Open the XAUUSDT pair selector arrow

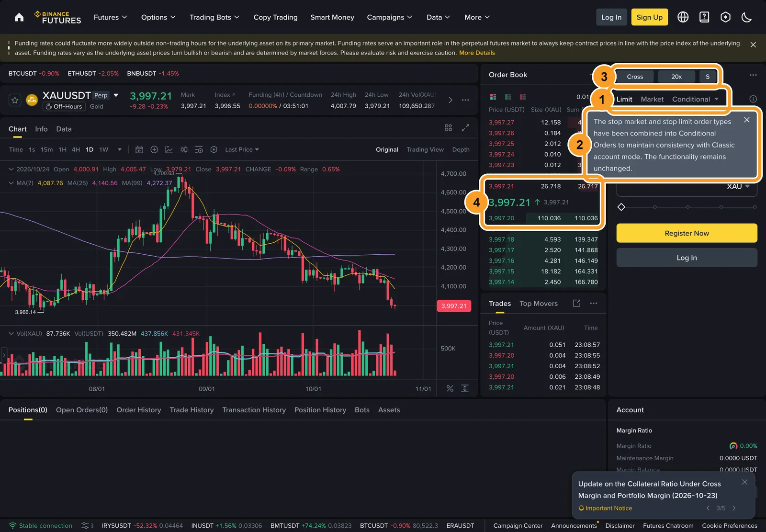[x=116, y=95]
